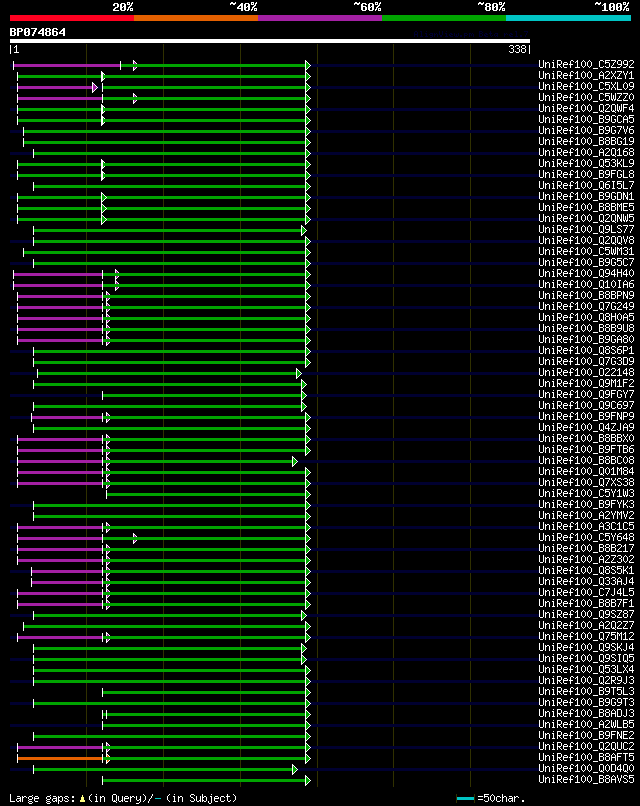This screenshot has height=806, width=640.
Task: Select the UniRef100_B8B9U8 label
Action: pyautogui.click(x=586, y=328)
